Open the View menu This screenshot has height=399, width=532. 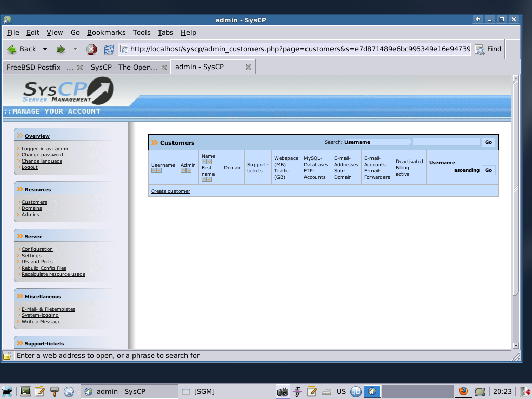(x=55, y=33)
